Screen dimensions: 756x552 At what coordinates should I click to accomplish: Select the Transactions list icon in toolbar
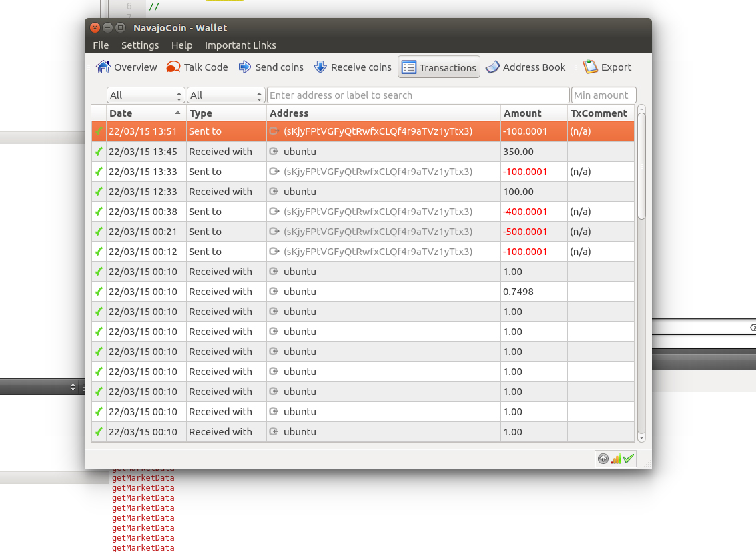coord(409,67)
